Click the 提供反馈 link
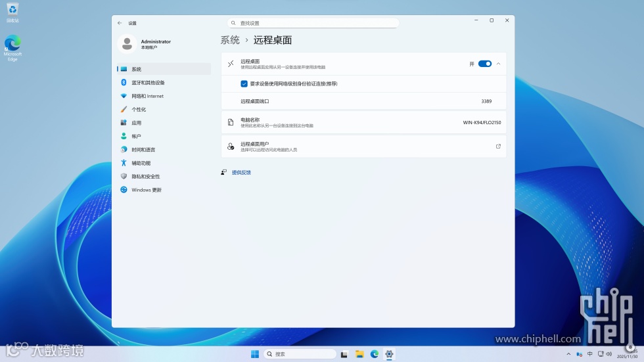 click(241, 172)
